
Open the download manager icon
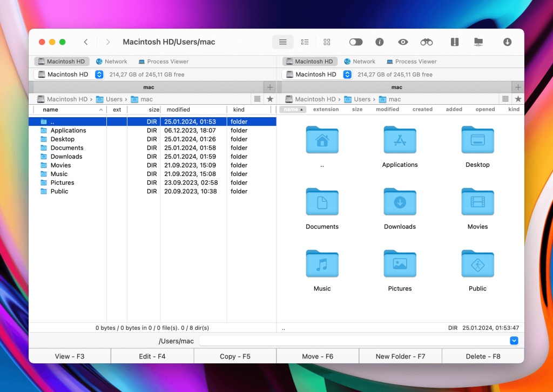507,42
